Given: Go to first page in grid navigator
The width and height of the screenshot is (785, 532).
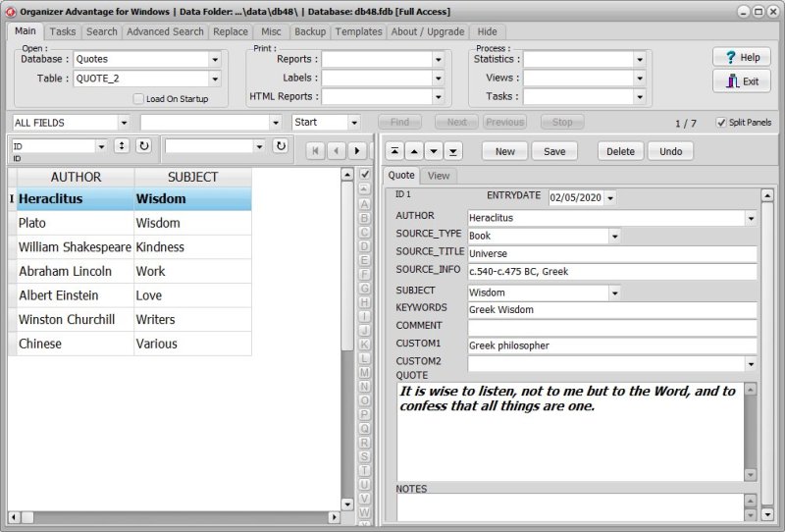Looking at the screenshot, I should 315,151.
